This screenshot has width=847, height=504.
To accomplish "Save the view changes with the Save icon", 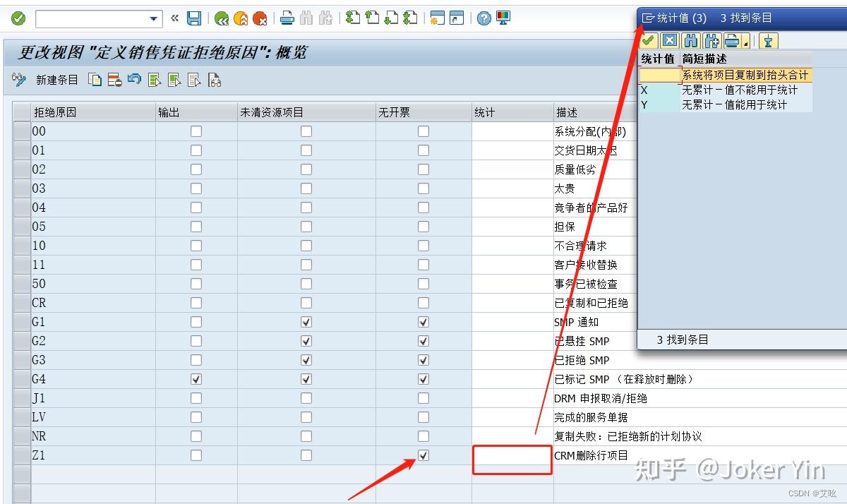I will click(x=194, y=18).
